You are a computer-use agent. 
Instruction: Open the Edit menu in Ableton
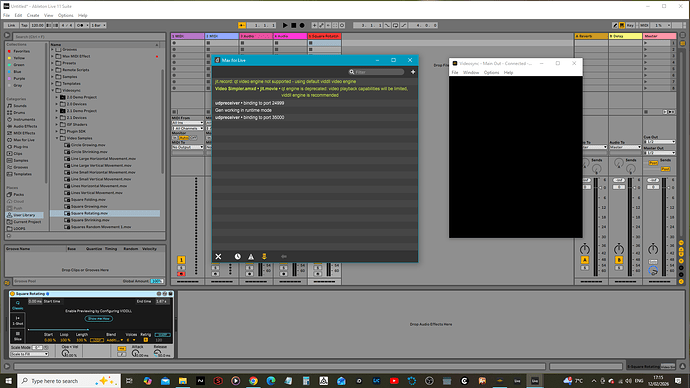[x=18, y=15]
